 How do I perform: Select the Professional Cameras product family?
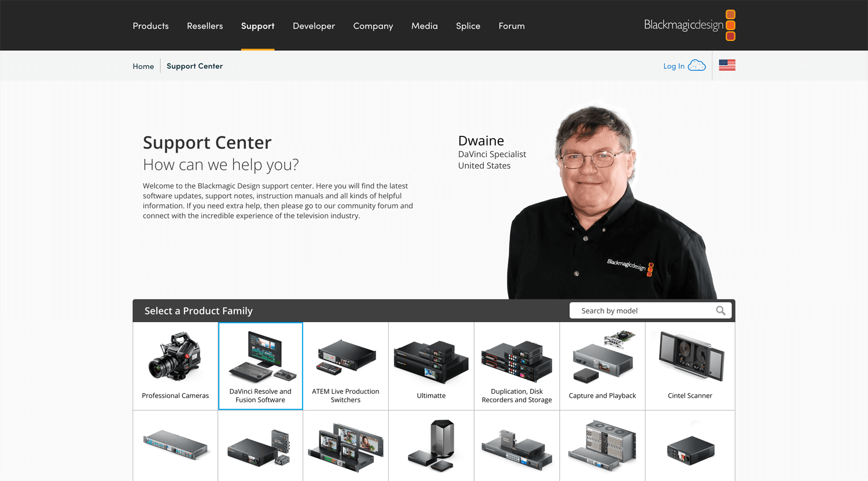tap(175, 366)
